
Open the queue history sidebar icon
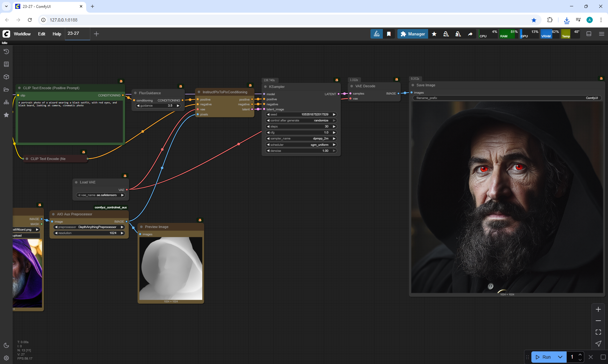6,52
